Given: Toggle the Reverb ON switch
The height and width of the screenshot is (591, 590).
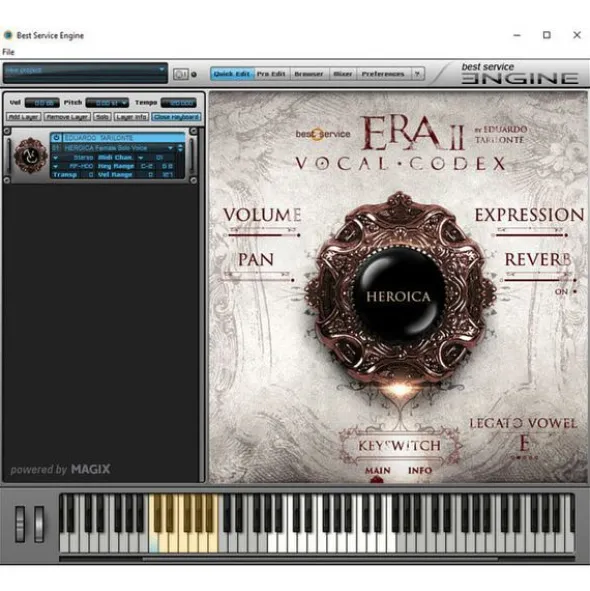Looking at the screenshot, I should [575, 292].
